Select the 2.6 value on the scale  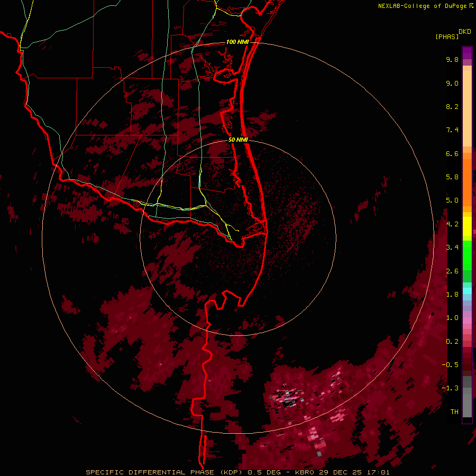click(x=452, y=271)
